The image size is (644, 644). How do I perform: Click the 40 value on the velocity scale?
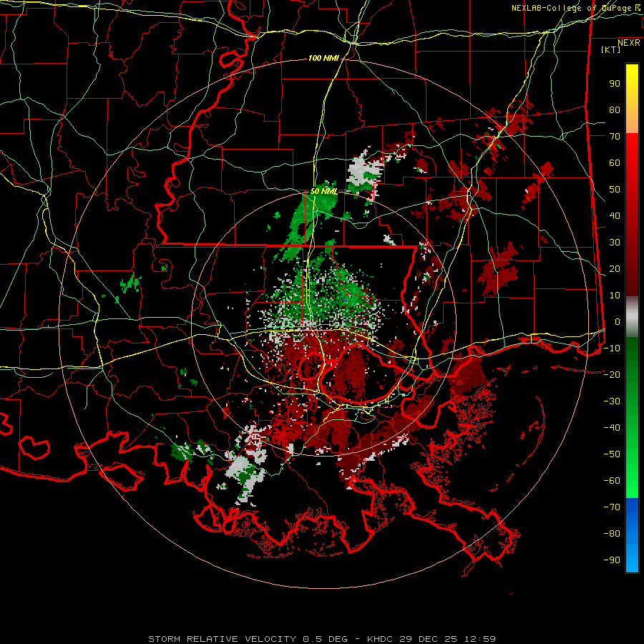pyautogui.click(x=615, y=215)
